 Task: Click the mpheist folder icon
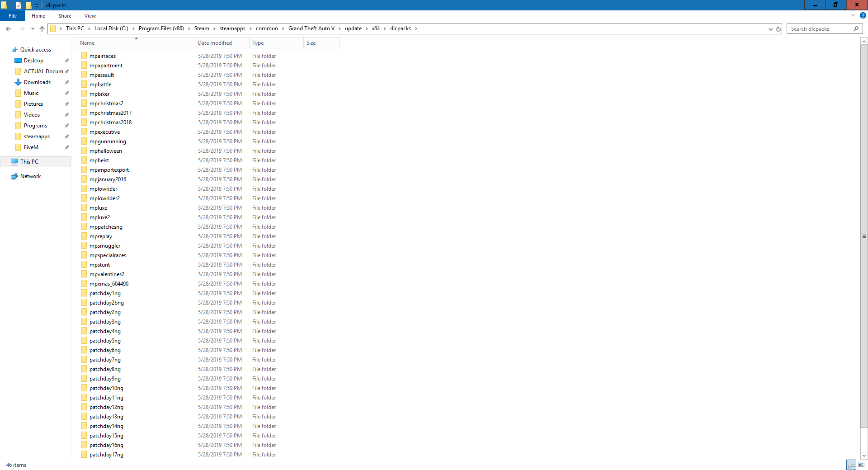click(84, 160)
